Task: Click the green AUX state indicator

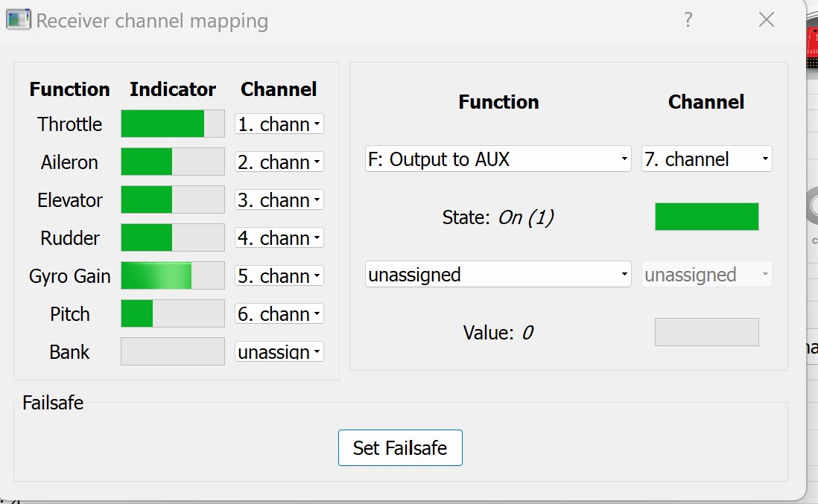Action: click(x=706, y=217)
